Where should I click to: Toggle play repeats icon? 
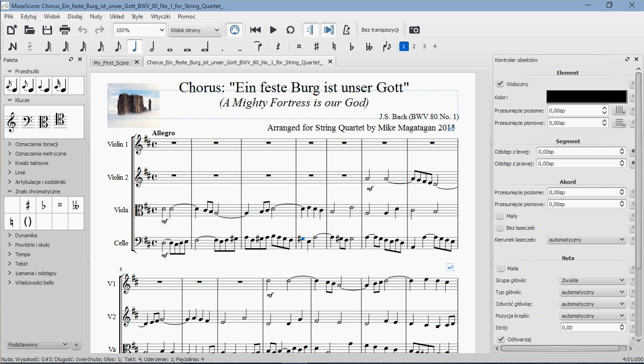coord(311,30)
